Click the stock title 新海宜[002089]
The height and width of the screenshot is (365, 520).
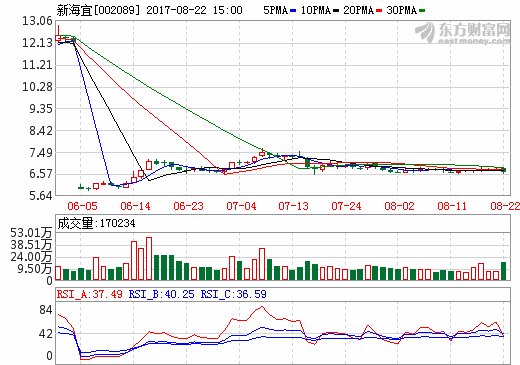click(98, 10)
